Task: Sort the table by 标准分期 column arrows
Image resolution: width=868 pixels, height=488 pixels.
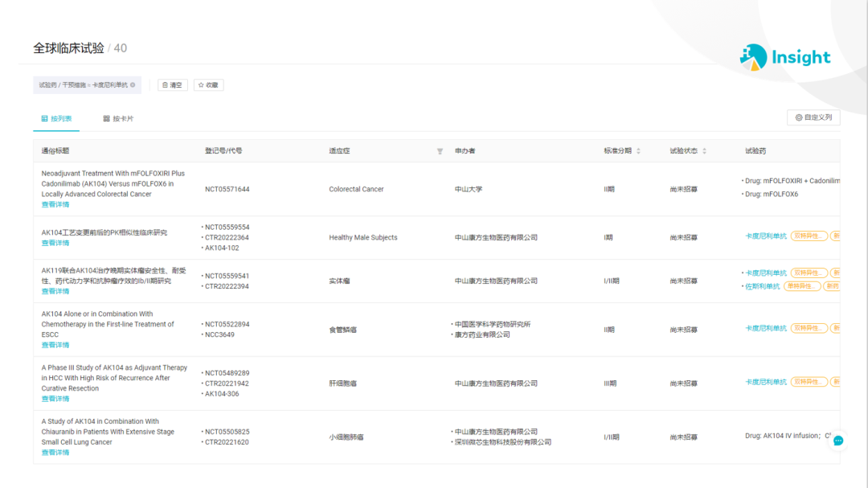Action: click(x=638, y=150)
